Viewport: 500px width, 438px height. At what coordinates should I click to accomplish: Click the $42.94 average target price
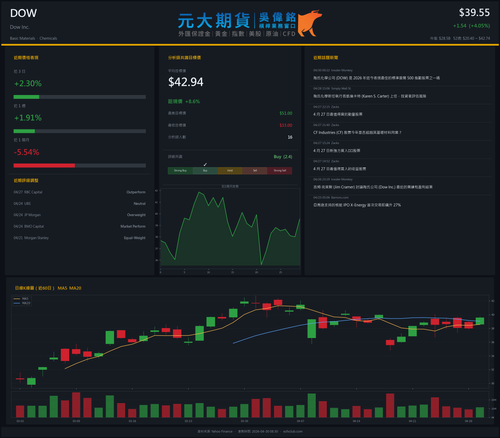186,82
